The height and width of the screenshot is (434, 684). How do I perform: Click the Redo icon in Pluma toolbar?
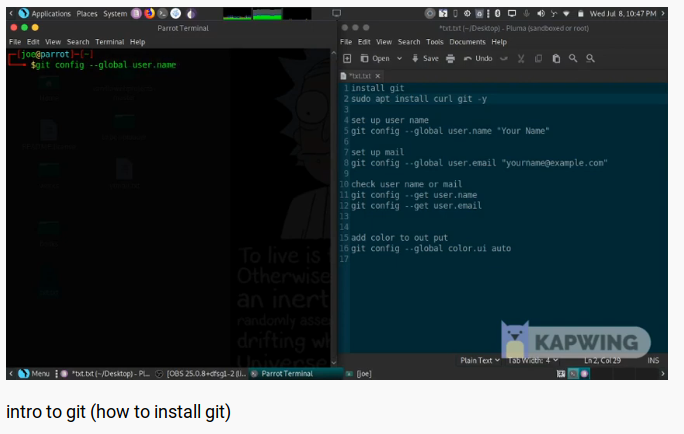[504, 58]
